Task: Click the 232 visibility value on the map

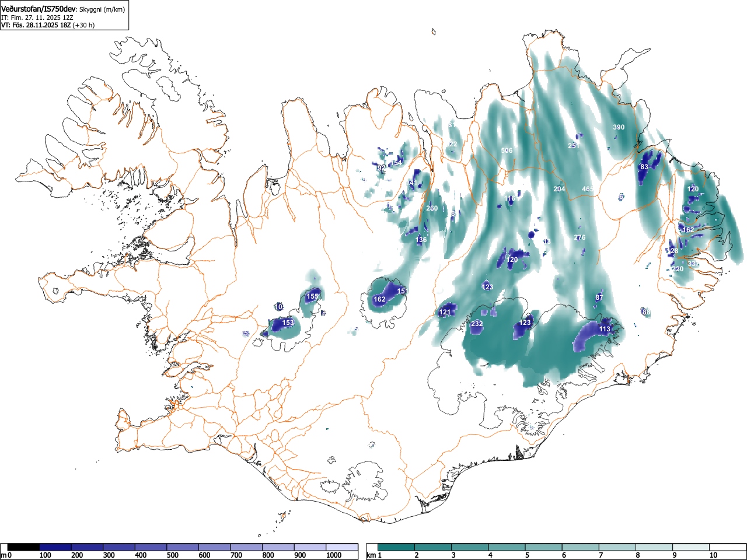Action: pyautogui.click(x=477, y=324)
